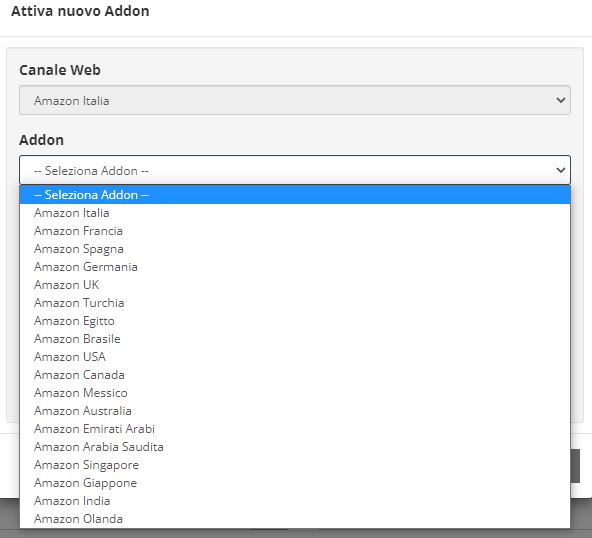Select Amazon Singapore addon
Viewport: 592px width, 538px height.
(x=294, y=465)
